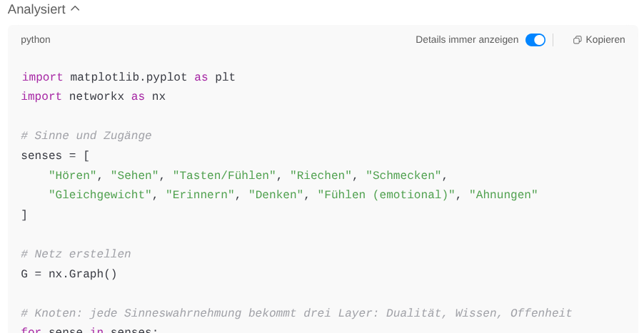Click the copy icon beside Kopieren

click(x=578, y=40)
